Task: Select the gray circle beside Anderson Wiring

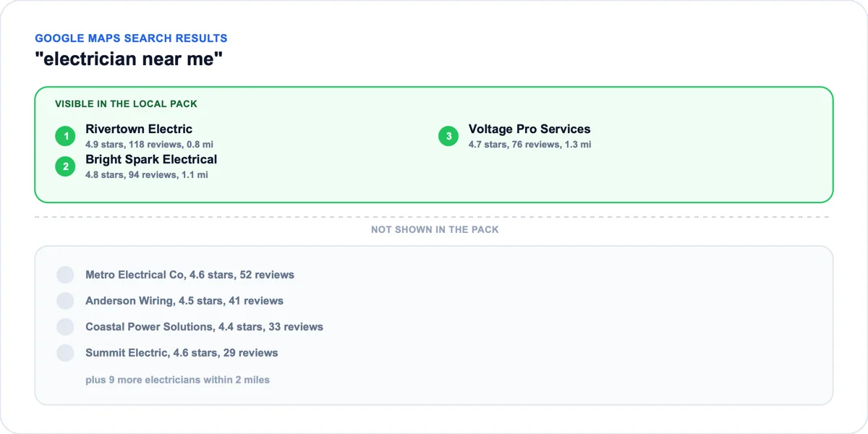Action: (x=66, y=301)
